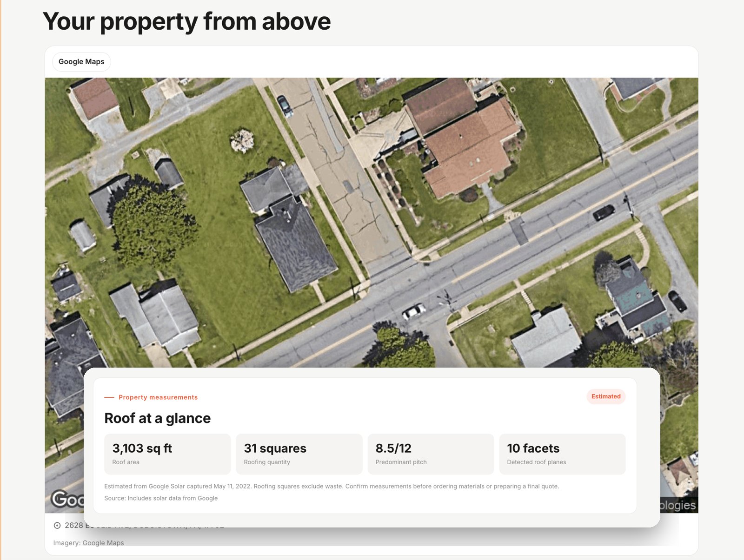Click the Google logo on the map
Viewport: 744px width, 560px height.
coord(68,500)
